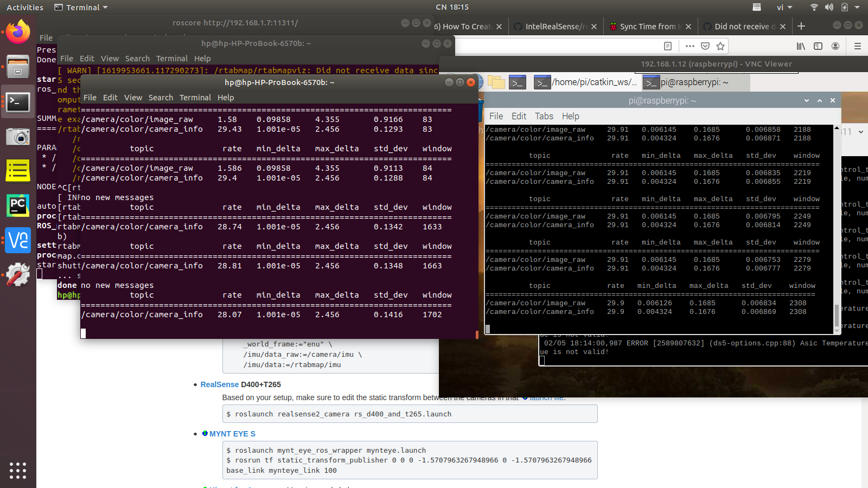Close the 'How To Creat' tab
This screenshot has height=488, width=868.
pos(499,26)
